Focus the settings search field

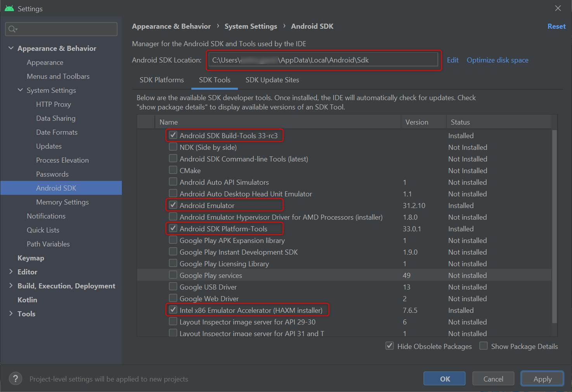coord(61,29)
